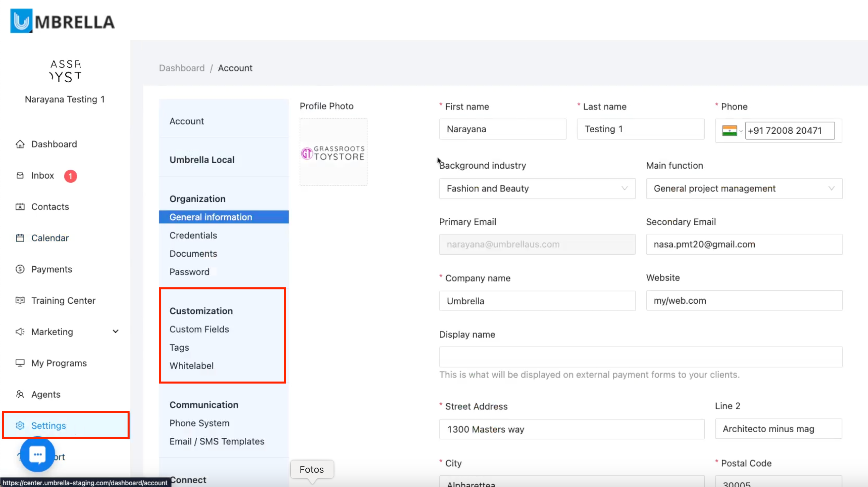868x487 pixels.
Task: Click the Dashboard home icon
Action: (x=20, y=144)
